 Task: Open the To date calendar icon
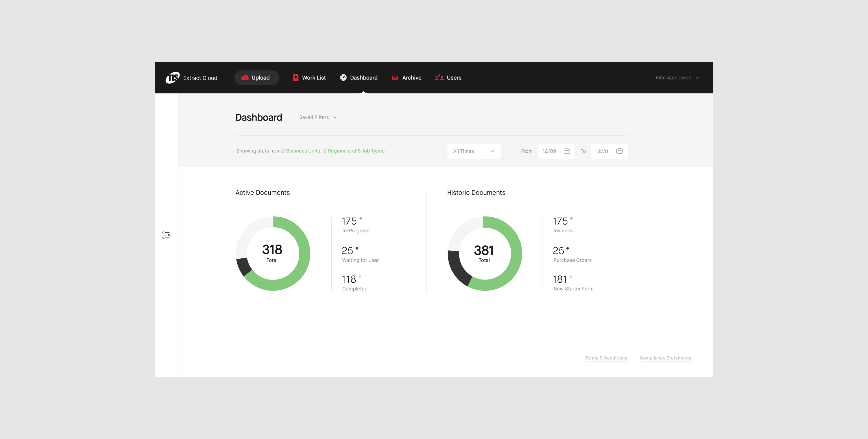[x=619, y=151]
